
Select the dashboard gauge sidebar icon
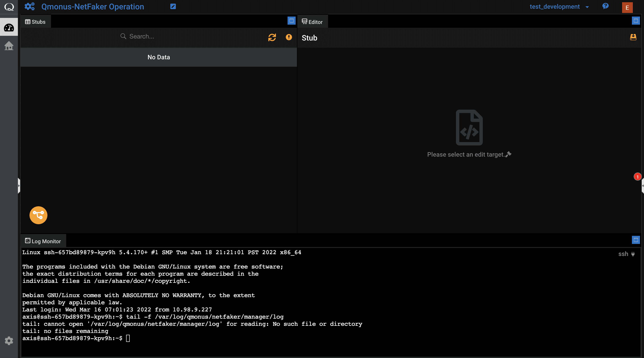[x=9, y=27]
